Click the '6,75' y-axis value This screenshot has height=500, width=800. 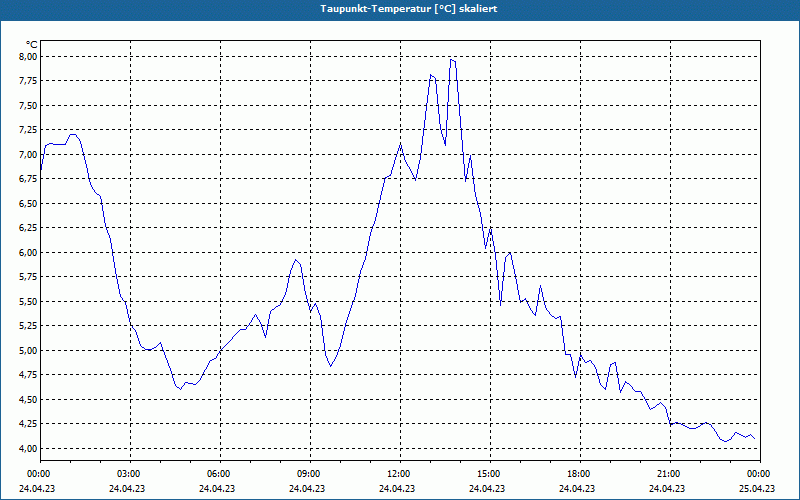(x=29, y=179)
